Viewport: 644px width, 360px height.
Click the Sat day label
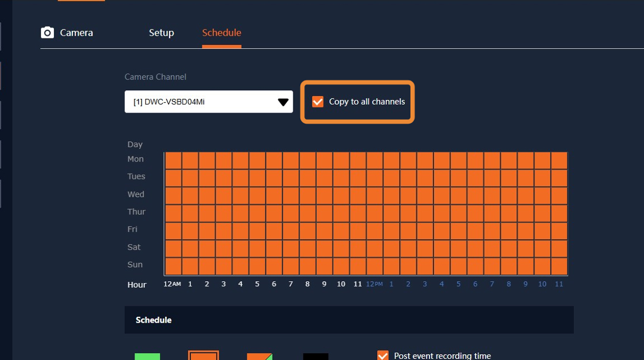coord(134,247)
